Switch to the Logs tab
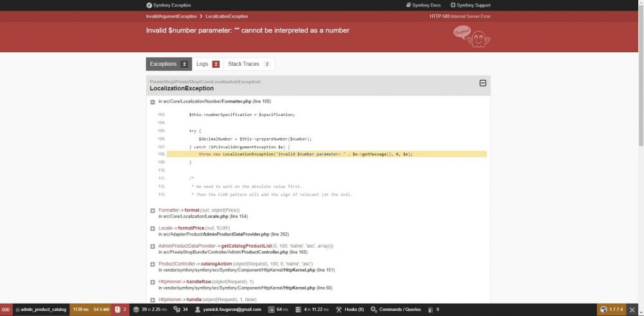The image size is (644, 316). 207,64
